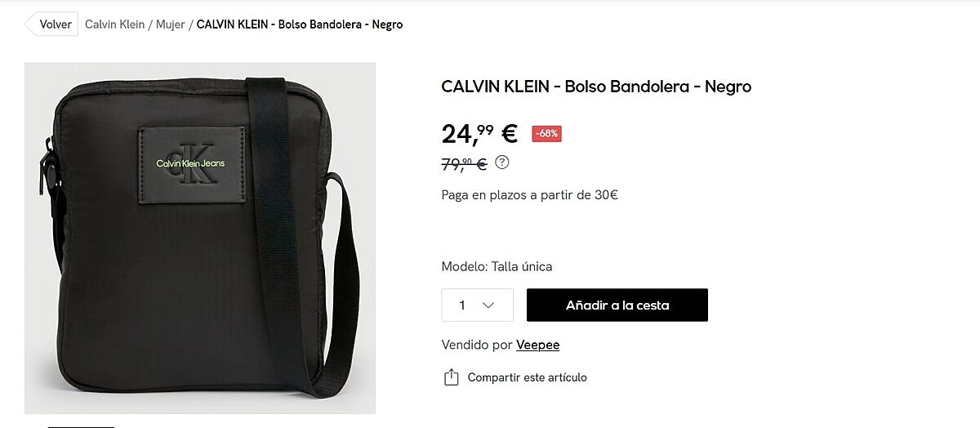Open the question mark price info icon

[x=502, y=162]
